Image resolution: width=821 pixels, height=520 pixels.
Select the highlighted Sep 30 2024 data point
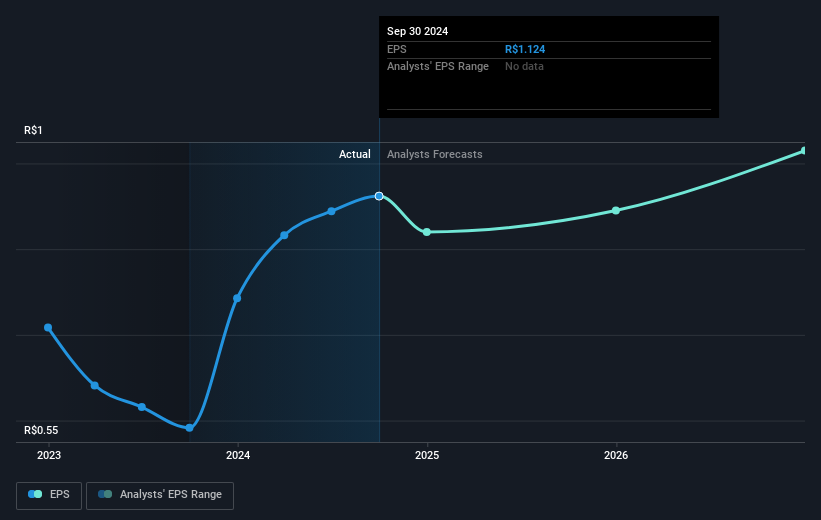[x=379, y=196]
